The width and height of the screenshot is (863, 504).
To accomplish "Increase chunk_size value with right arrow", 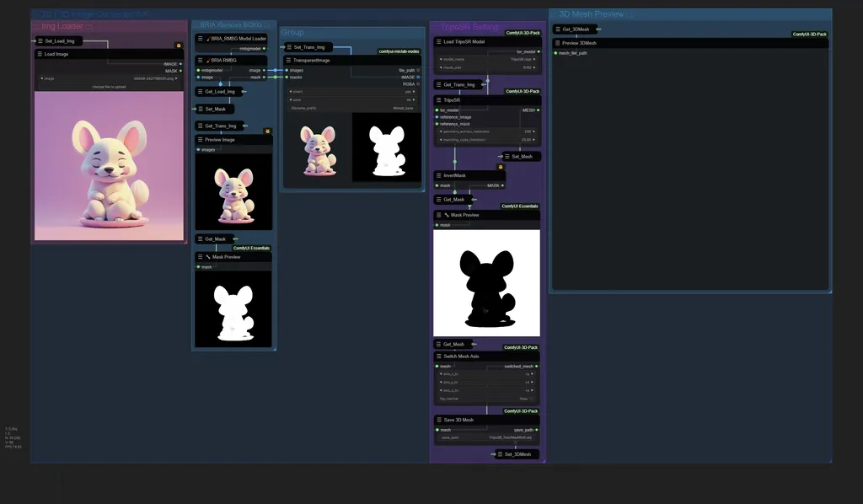I will pos(533,67).
